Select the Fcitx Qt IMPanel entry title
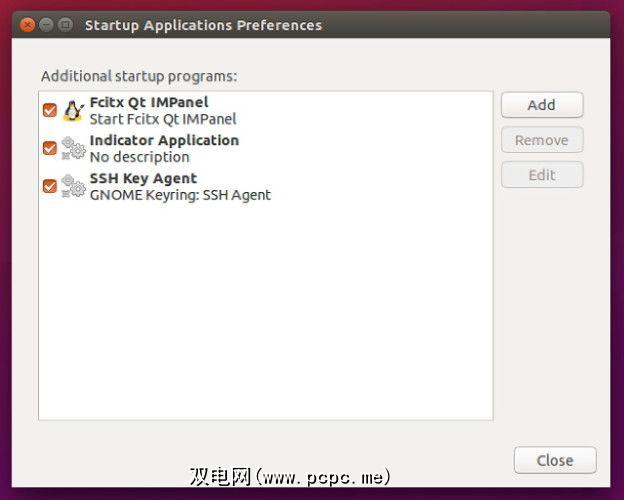This screenshot has height=500, width=624. (x=148, y=102)
